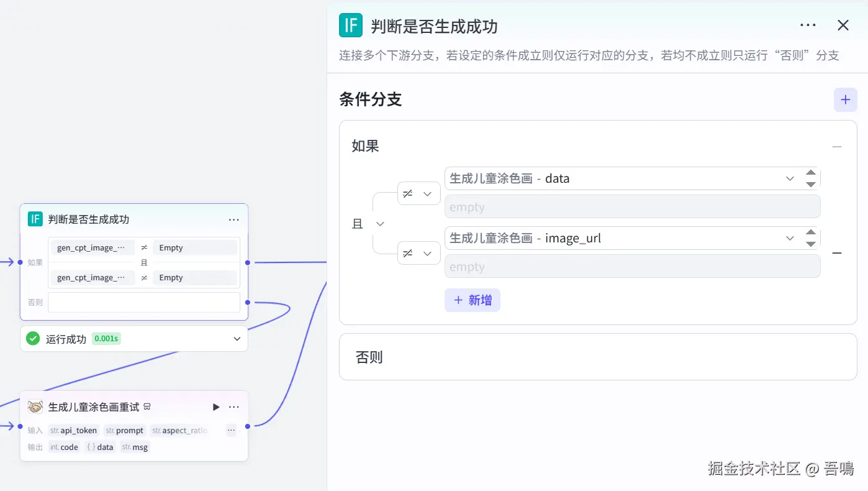Click the IF icon in panel header
The height and width of the screenshot is (491, 868).
351,25
